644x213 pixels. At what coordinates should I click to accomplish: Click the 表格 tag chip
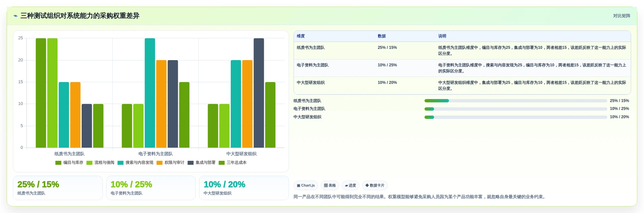[x=330, y=186]
